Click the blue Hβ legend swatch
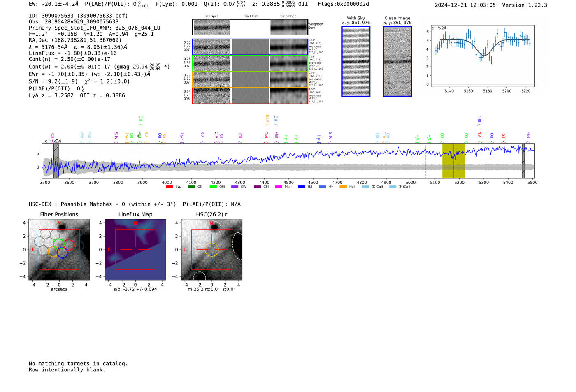This screenshot has width=576, height=392. coord(302,186)
